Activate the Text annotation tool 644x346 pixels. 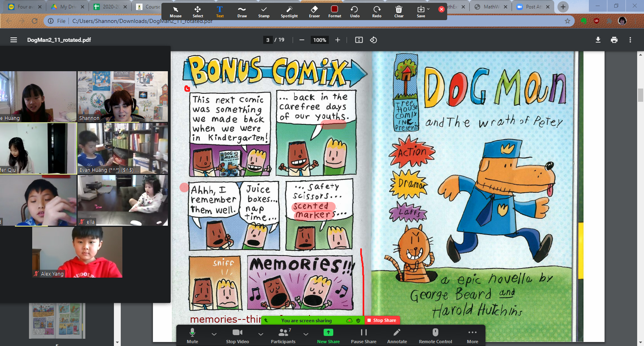tap(220, 12)
